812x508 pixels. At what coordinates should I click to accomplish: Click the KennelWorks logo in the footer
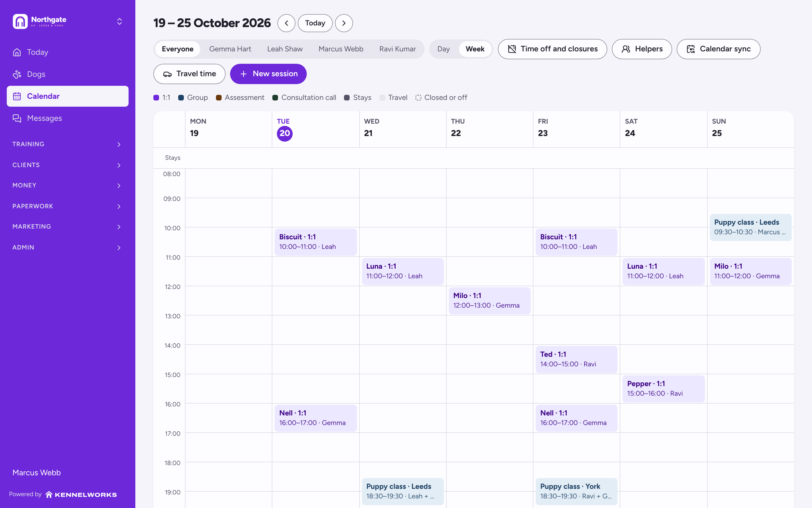81,494
